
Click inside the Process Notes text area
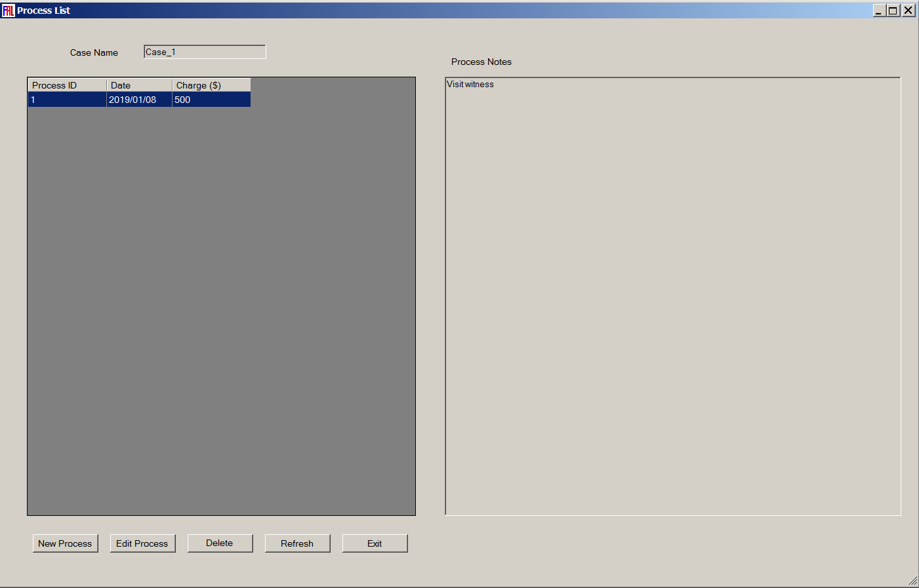[672, 296]
